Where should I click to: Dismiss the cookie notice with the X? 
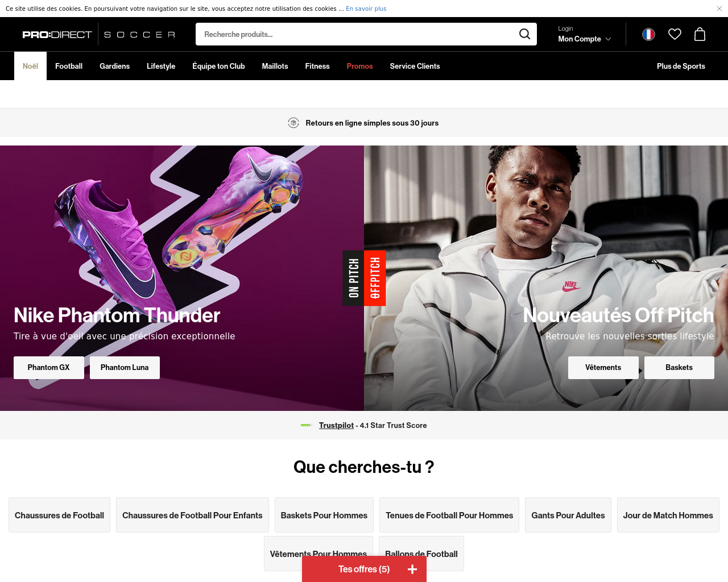[x=719, y=9]
